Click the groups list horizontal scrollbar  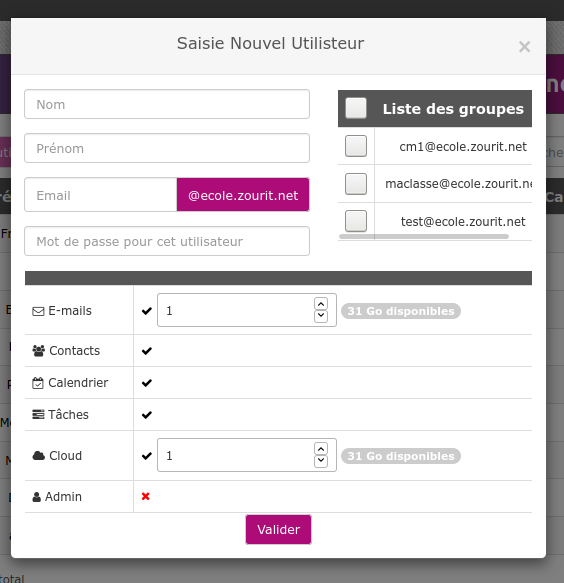tap(424, 236)
